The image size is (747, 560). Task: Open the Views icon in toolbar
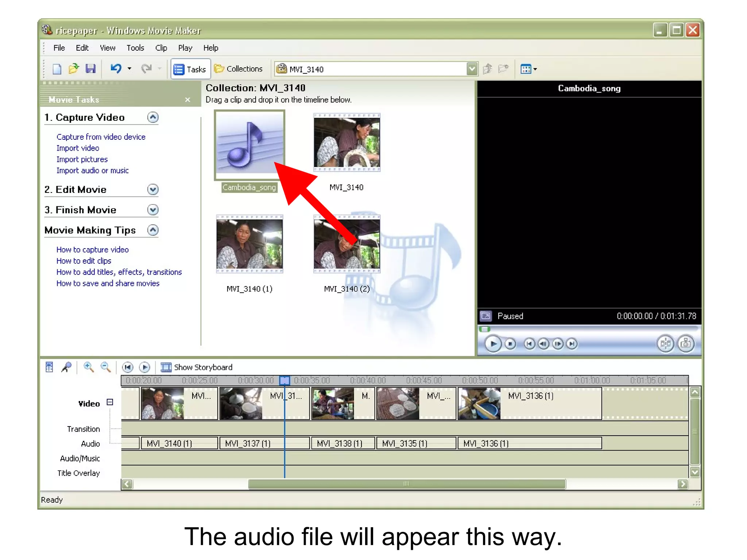click(526, 69)
